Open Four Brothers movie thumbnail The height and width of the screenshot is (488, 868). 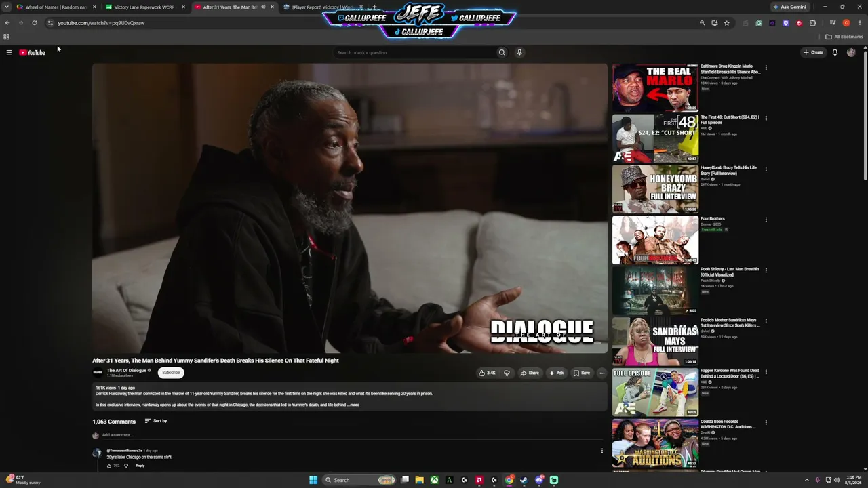click(655, 240)
